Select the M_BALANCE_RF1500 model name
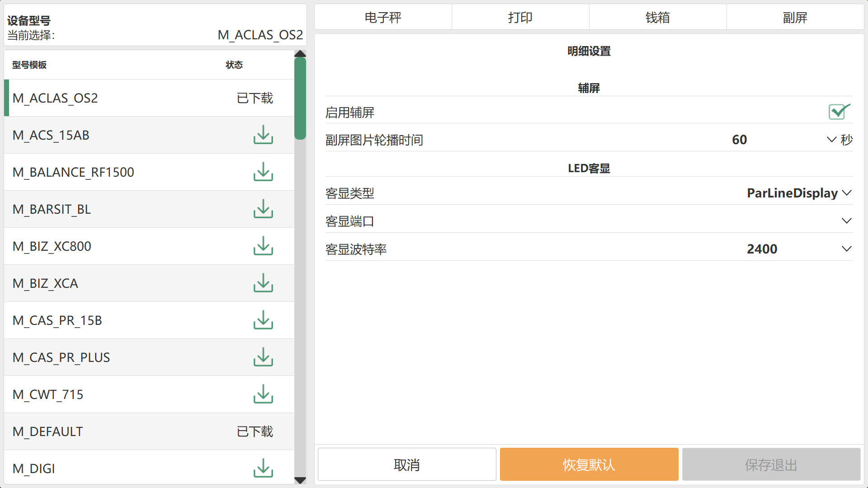Viewport: 868px width, 488px height. click(x=73, y=172)
